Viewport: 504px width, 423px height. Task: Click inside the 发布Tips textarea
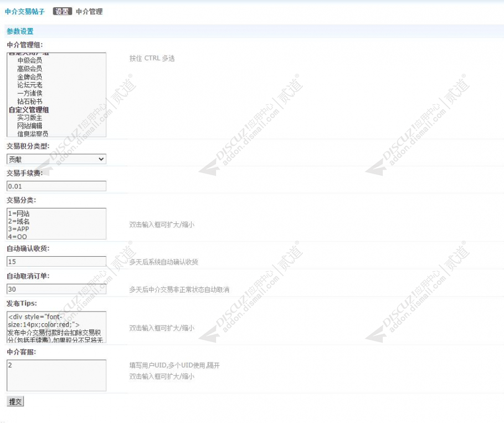[x=56, y=327]
